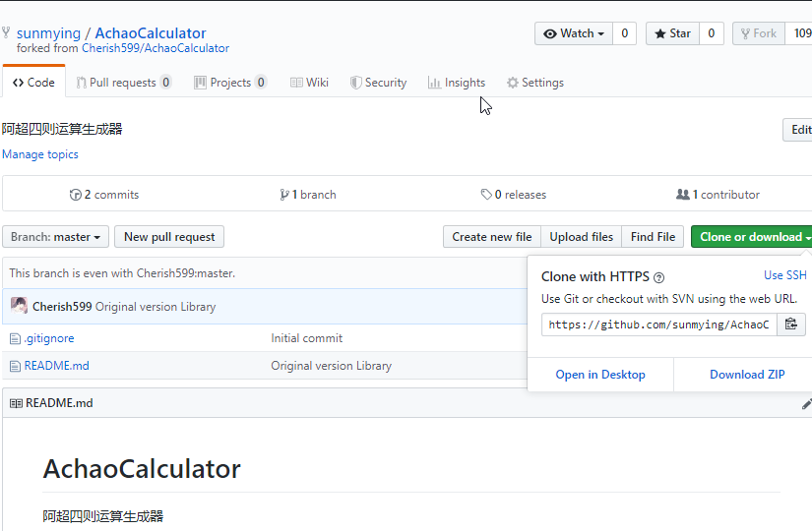
Task: Click Download ZIP
Action: tap(747, 375)
